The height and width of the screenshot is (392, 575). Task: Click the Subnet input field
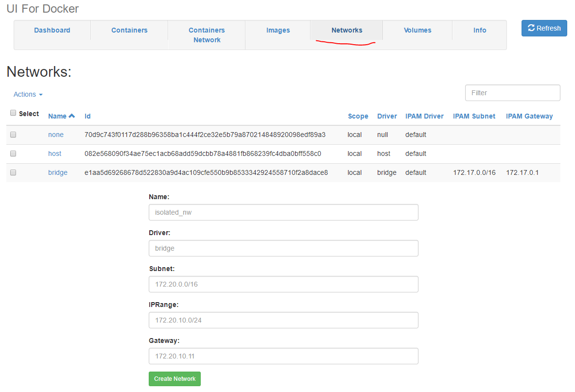[283, 284]
